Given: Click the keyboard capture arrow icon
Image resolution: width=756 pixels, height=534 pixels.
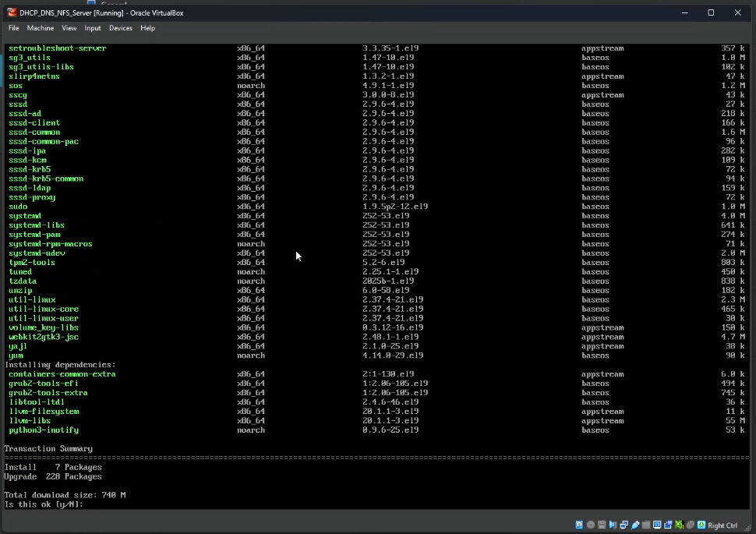Looking at the screenshot, I should click(701, 525).
